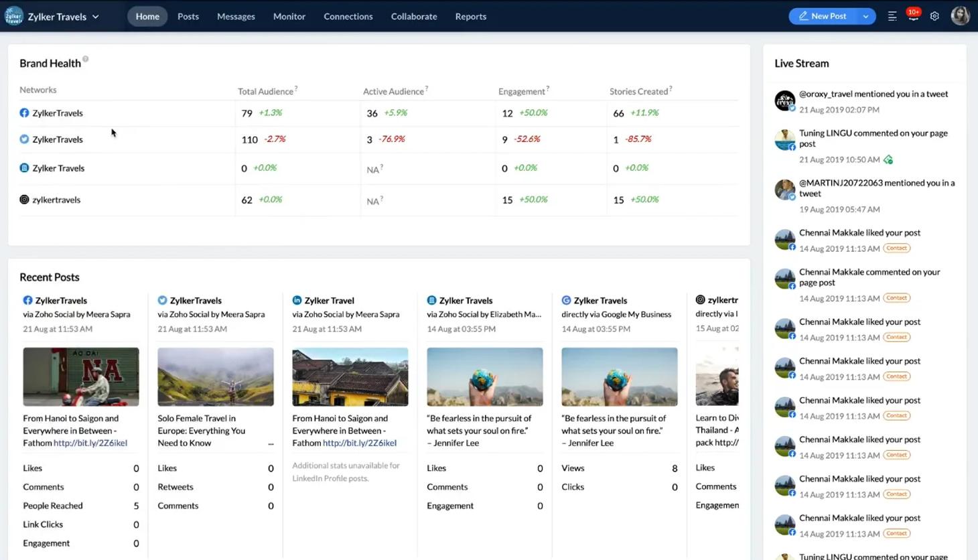This screenshot has width=978, height=560.
Task: Open settings gear icon
Action: 934,16
